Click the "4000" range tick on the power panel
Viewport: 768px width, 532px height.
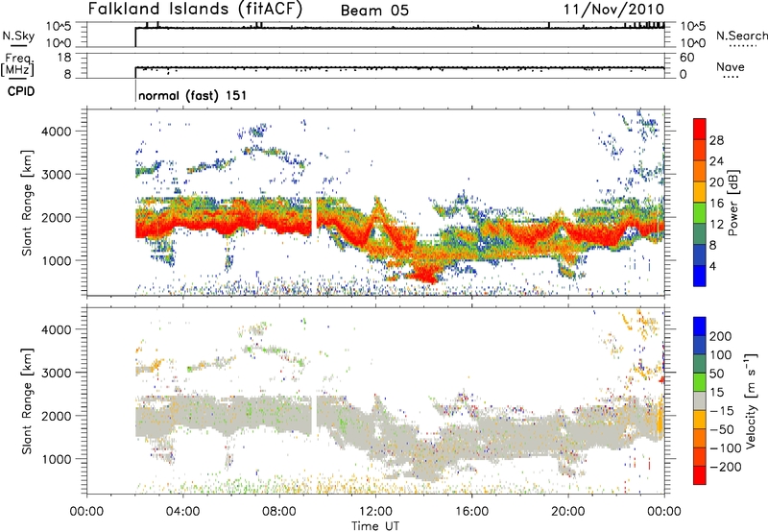tap(56, 132)
